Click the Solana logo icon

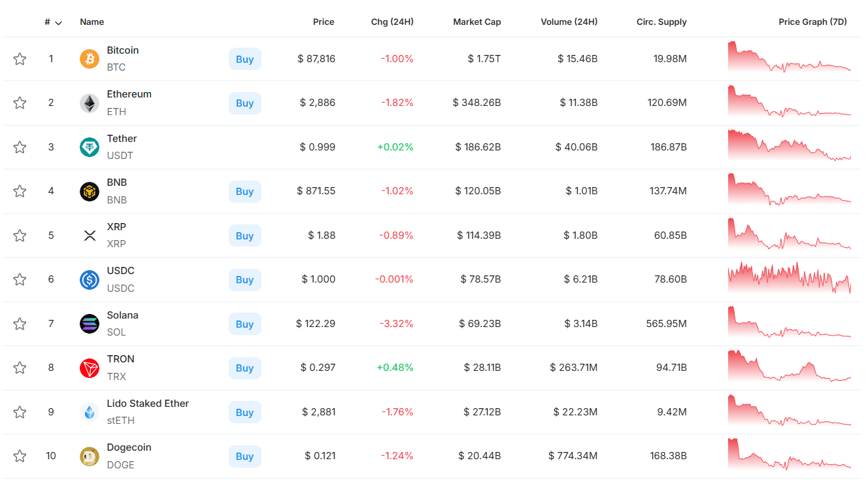(90, 324)
